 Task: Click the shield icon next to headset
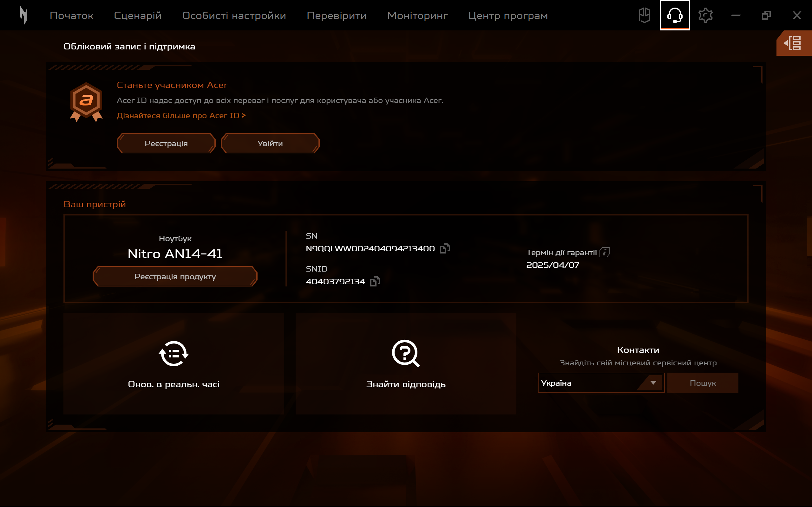pyautogui.click(x=644, y=15)
